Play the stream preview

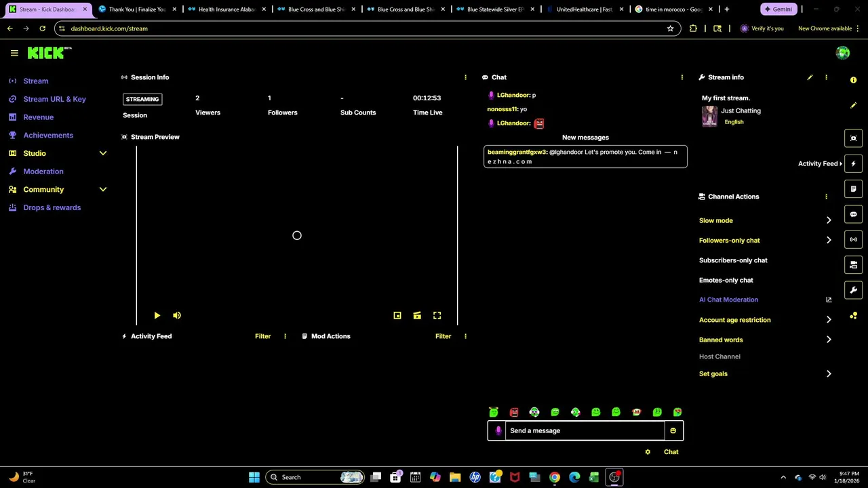(x=157, y=315)
